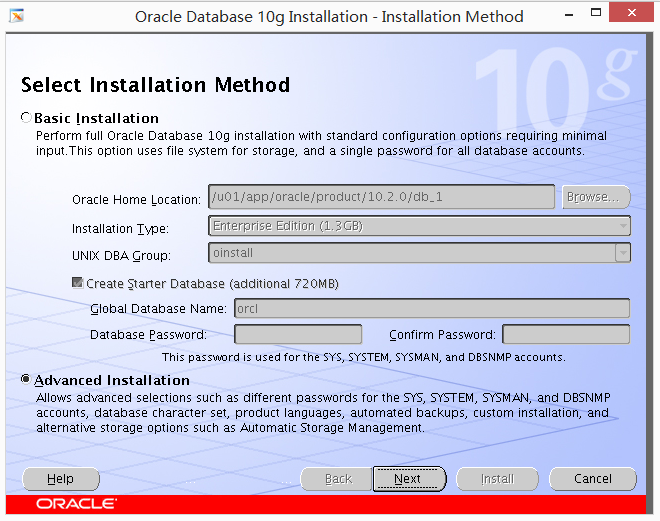Click the Database Password field
The width and height of the screenshot is (660, 521).
298,334
